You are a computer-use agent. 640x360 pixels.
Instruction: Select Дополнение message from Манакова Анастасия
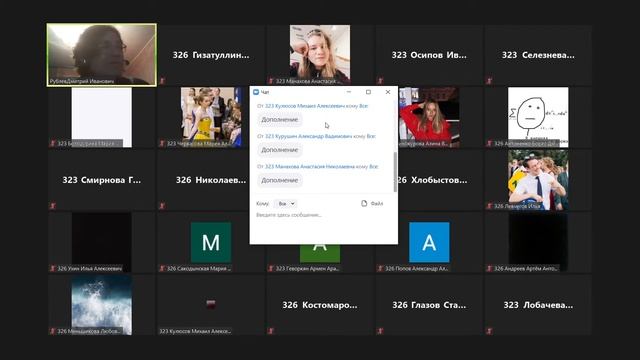(280, 180)
